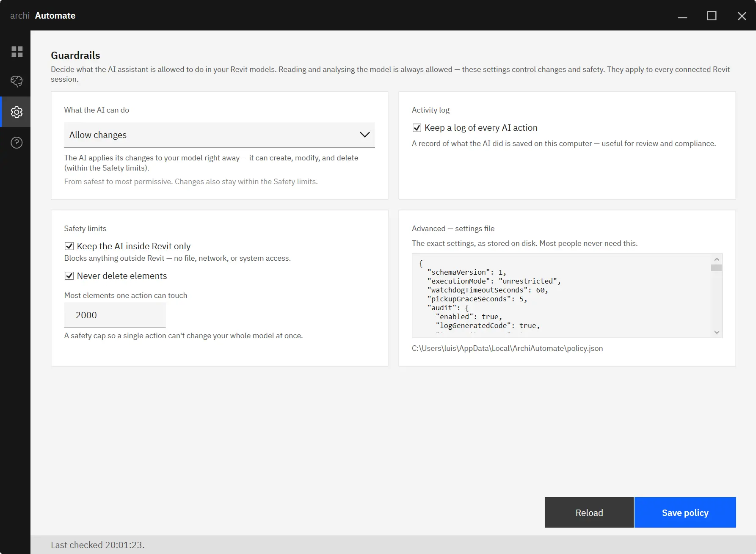The height and width of the screenshot is (554, 756).
Task: Click the "What the AI can do" label
Action: click(97, 110)
